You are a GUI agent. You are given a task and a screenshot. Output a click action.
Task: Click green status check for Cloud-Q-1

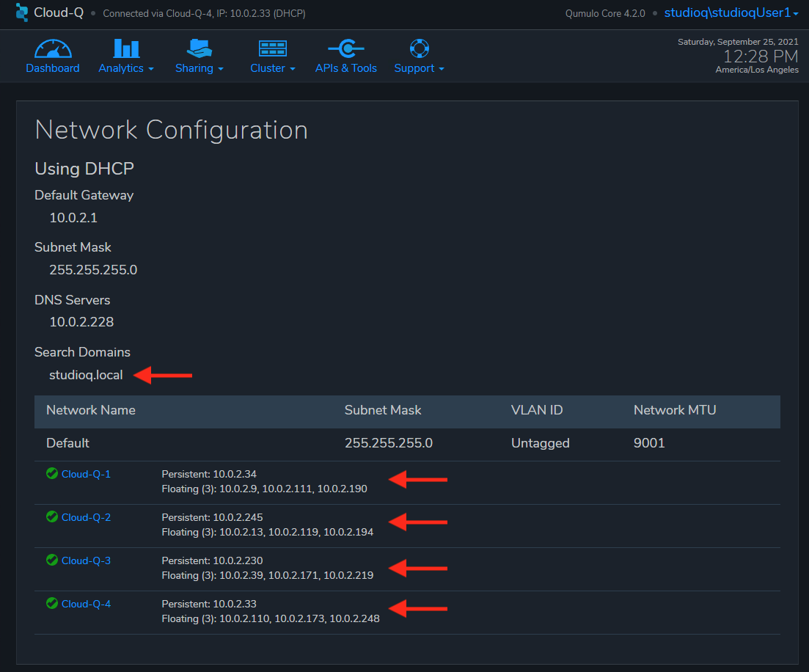click(51, 473)
